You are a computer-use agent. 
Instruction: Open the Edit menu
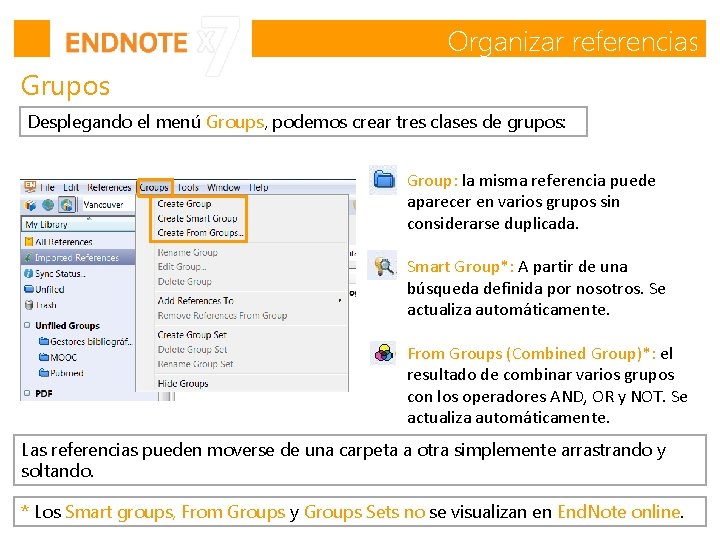click(71, 187)
